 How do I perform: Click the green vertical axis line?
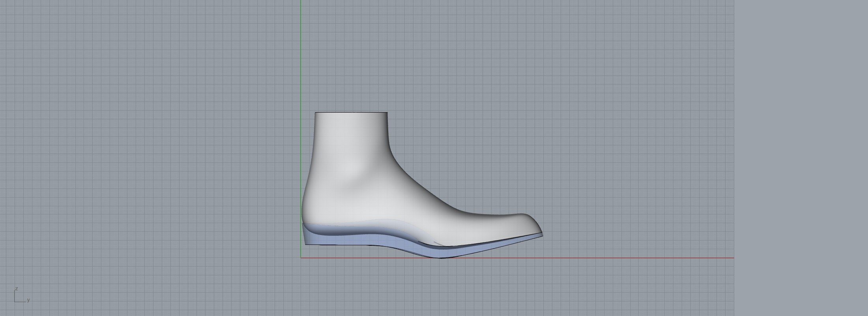point(301,59)
